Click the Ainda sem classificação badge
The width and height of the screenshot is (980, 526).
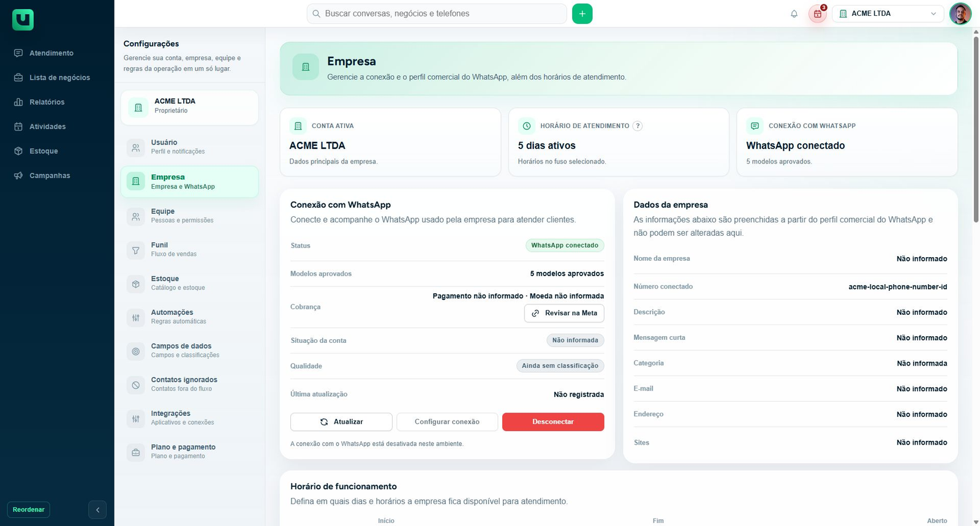(560, 366)
